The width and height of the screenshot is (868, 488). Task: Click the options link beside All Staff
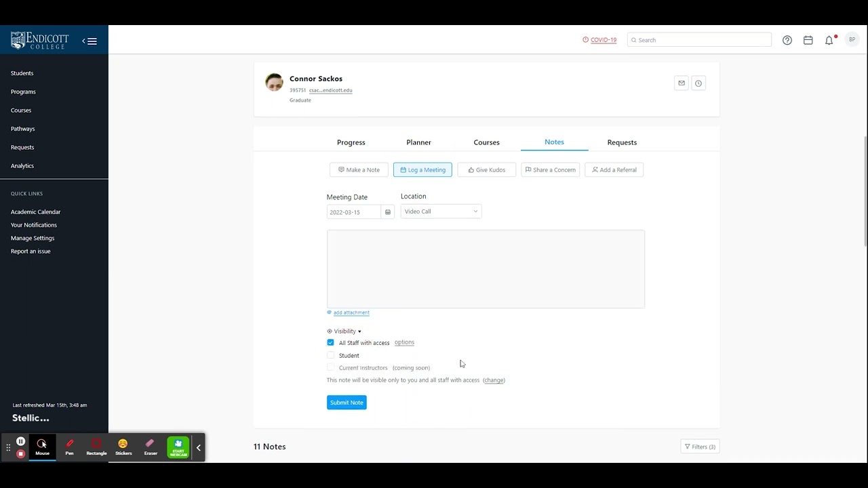(404, 342)
